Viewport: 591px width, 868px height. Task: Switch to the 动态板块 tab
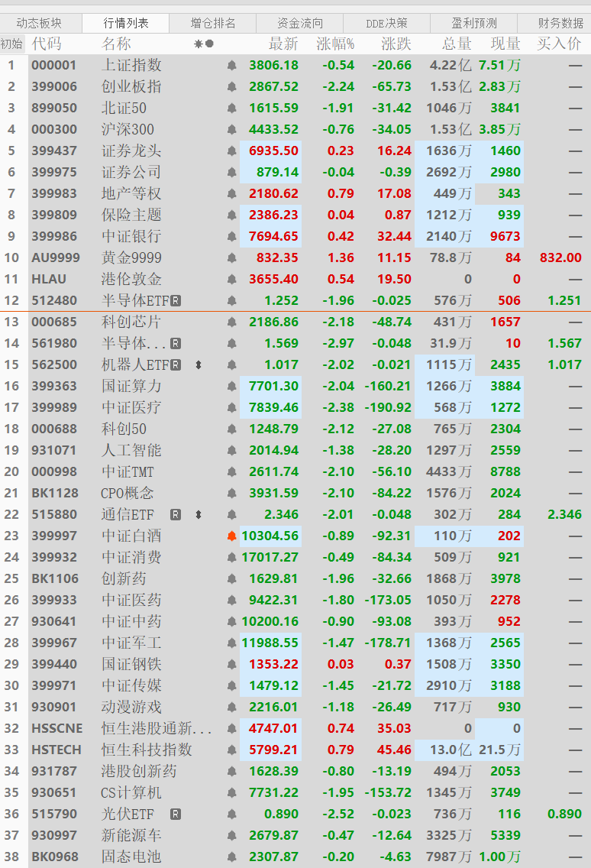point(39,23)
